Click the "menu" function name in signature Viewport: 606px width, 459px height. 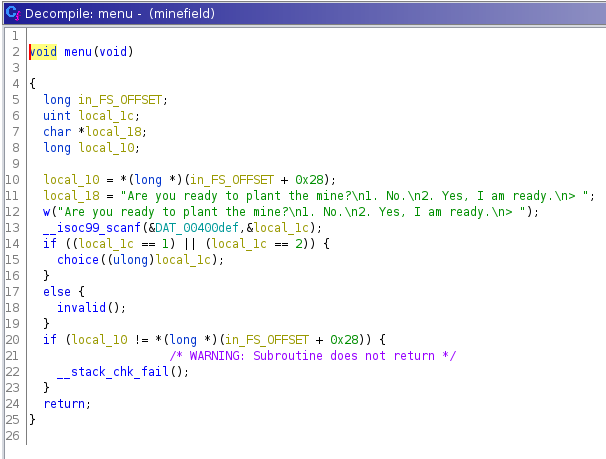coord(79,52)
